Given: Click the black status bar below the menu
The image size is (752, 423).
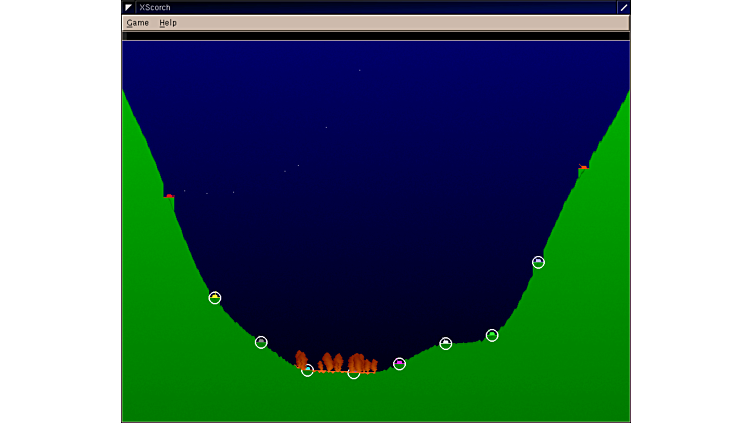Looking at the screenshot, I should pos(375,36).
